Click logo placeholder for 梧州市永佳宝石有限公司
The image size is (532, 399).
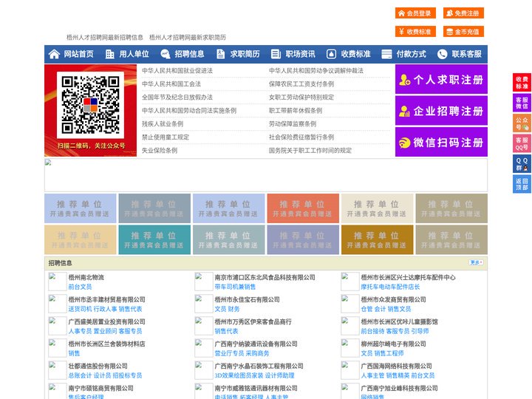pyautogui.click(x=204, y=304)
